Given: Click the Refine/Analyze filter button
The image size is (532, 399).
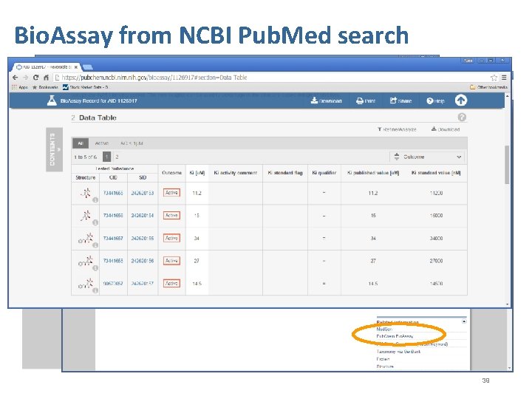Looking at the screenshot, I should pos(397,129).
